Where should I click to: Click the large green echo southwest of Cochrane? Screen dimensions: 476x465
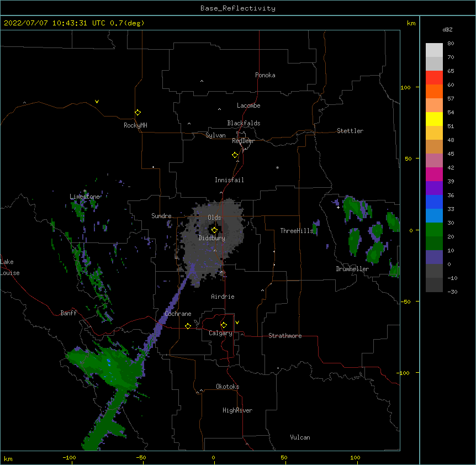[x=106, y=367]
